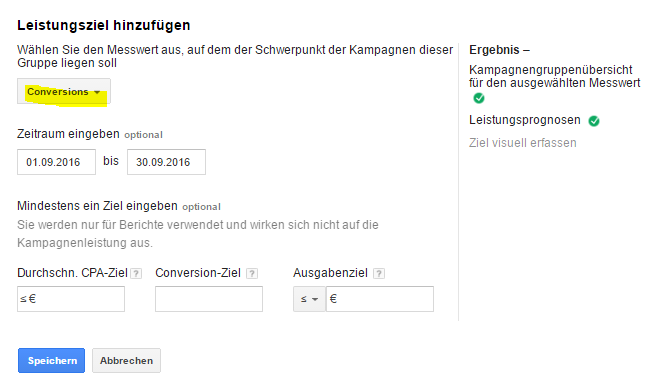
Task: Select the Leistungsprognosen result entry
Action: coord(525,120)
